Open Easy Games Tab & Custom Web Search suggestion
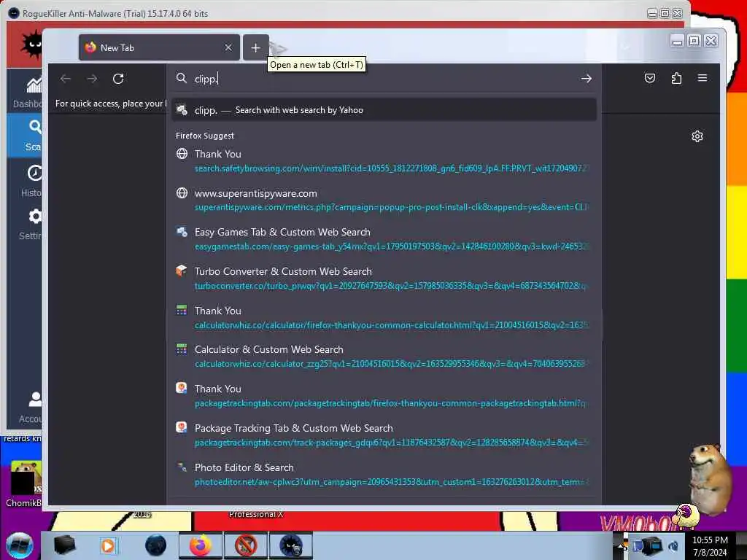Viewport: 747px width, 560px height. coord(384,239)
